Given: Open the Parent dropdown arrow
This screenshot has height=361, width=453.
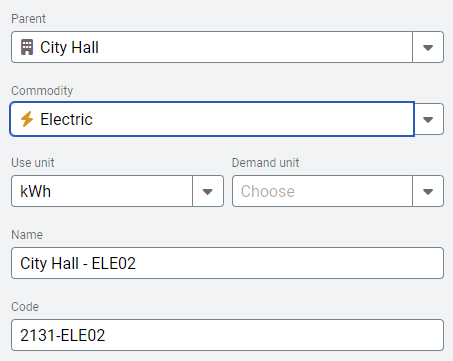Looking at the screenshot, I should (428, 47).
